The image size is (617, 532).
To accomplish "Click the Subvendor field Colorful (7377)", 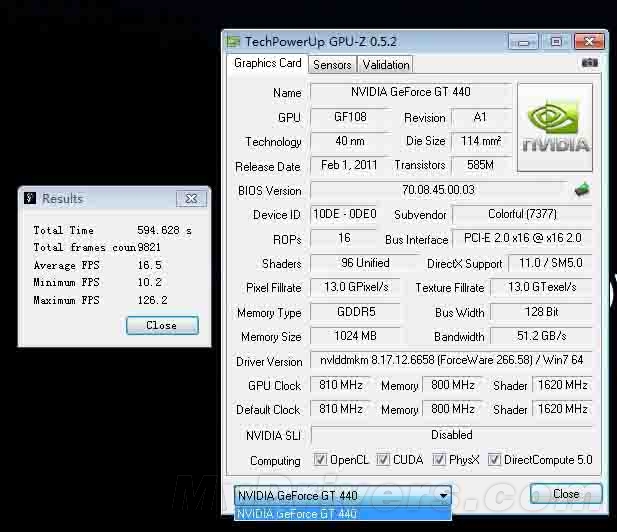I will [x=522, y=214].
